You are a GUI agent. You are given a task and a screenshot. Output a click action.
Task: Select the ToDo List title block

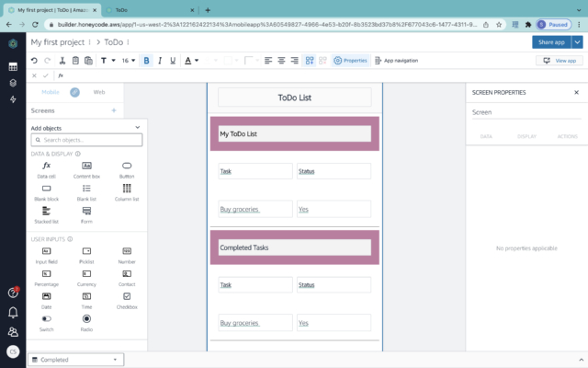coord(295,98)
